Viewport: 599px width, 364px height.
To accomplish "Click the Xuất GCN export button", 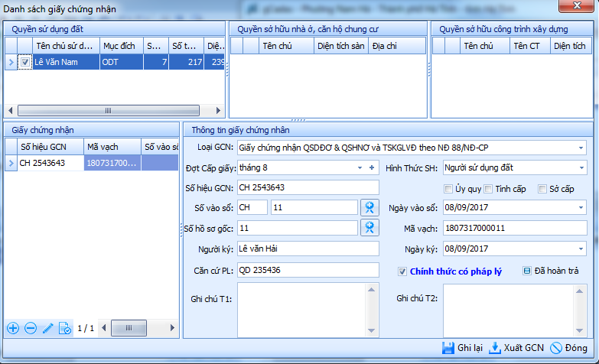I will tap(516, 349).
